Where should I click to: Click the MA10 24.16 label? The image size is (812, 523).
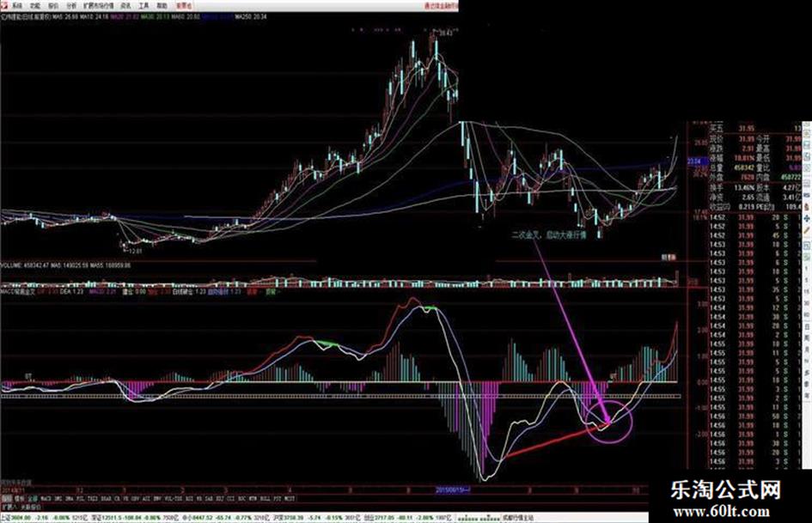coord(93,16)
